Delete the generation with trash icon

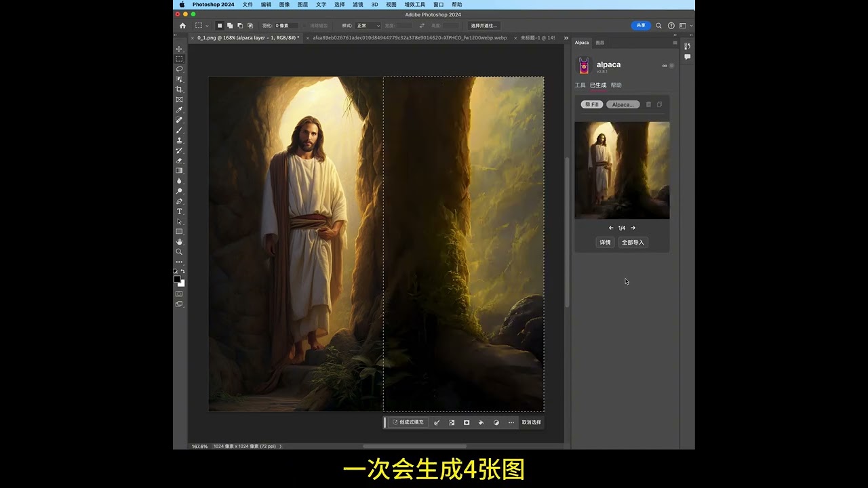(648, 104)
